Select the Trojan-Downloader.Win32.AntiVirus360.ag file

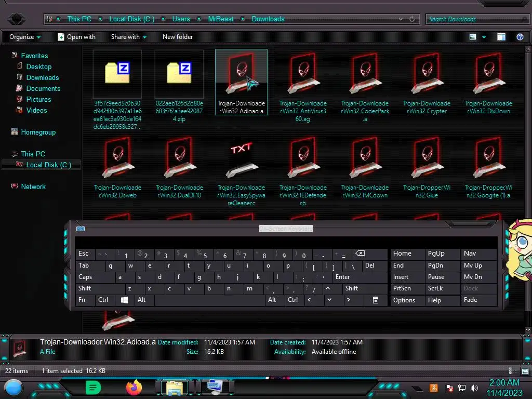[x=303, y=87]
